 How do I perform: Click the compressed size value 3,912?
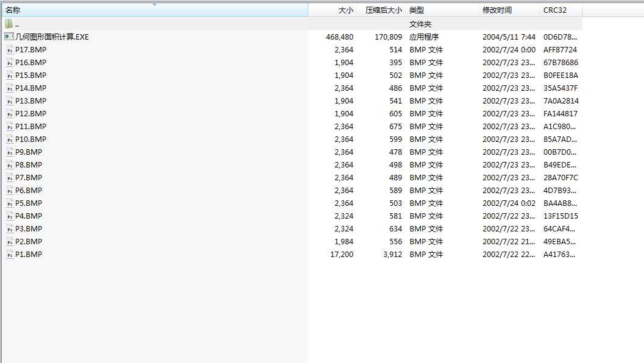tap(392, 254)
